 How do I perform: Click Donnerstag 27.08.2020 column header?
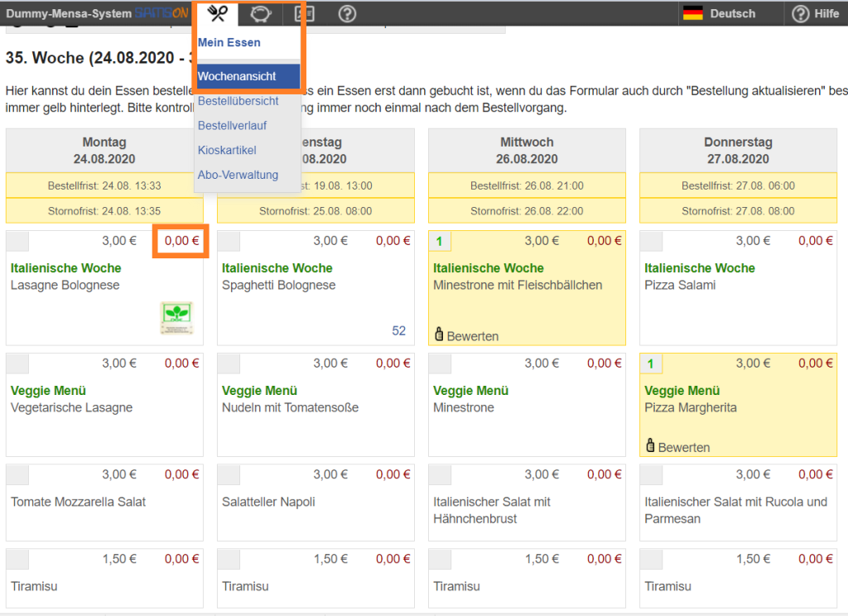[x=738, y=151]
